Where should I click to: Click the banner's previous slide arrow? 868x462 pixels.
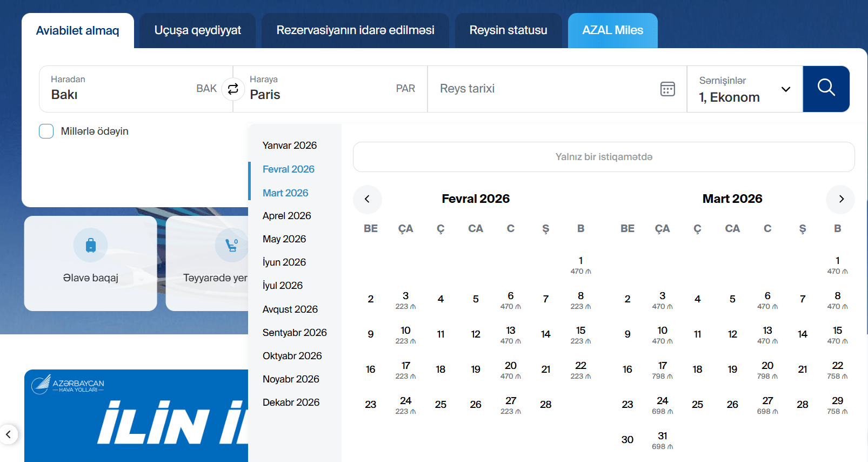[9, 434]
